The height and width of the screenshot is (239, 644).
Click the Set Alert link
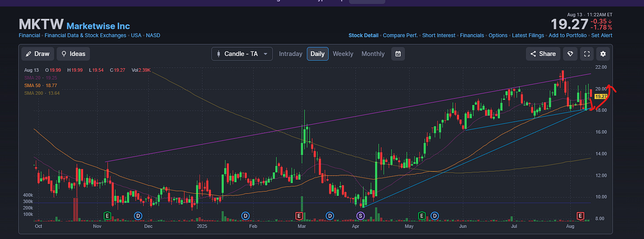(602, 35)
